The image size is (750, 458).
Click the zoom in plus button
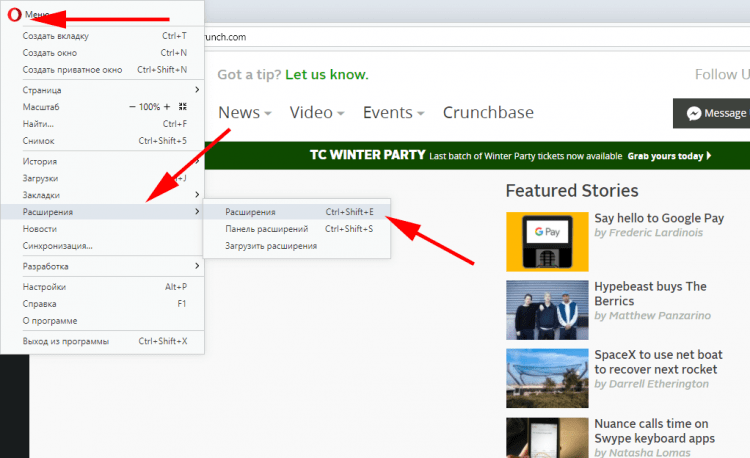point(168,106)
